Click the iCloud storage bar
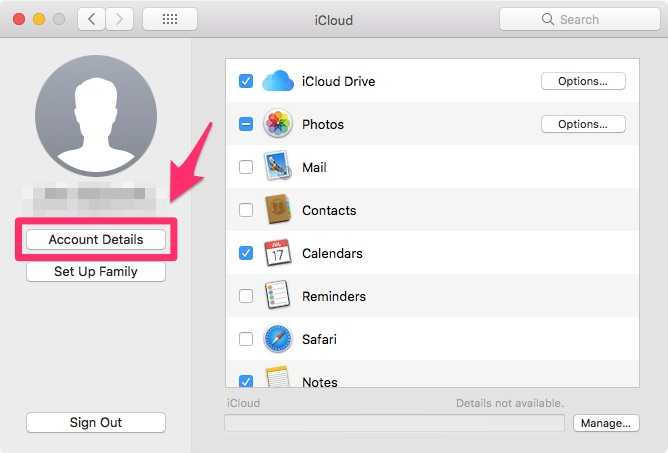The image size is (668, 453). [x=394, y=423]
